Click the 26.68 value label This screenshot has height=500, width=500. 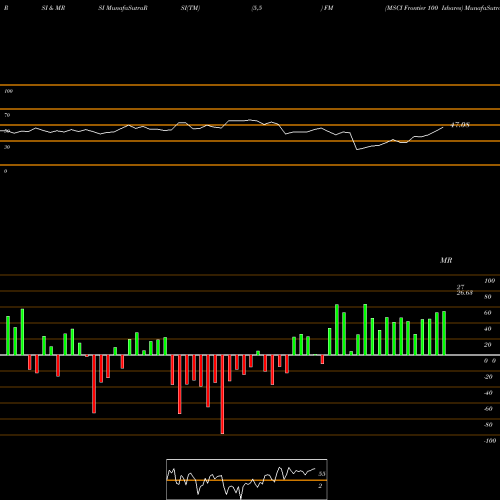pos(464,293)
